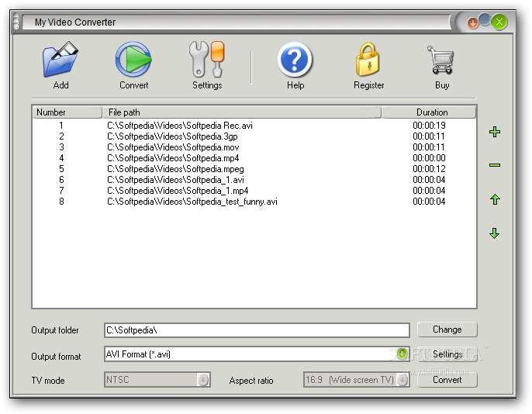Remove selected file with green minus icon

495,165
